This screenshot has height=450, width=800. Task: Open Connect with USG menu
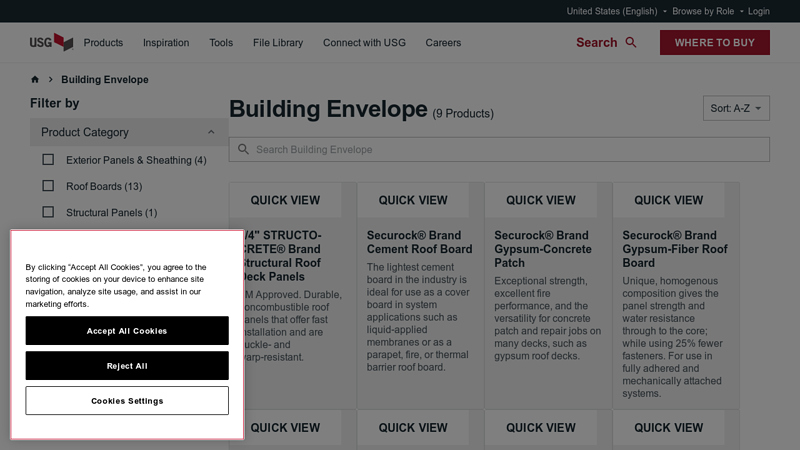pos(364,43)
